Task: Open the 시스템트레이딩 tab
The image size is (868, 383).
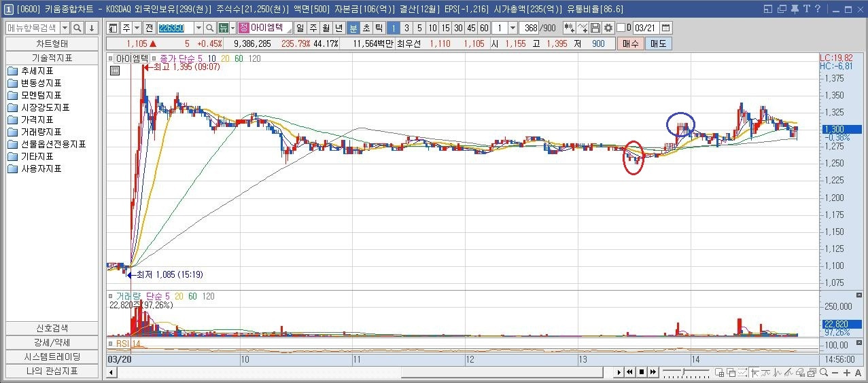Action: 52,357
